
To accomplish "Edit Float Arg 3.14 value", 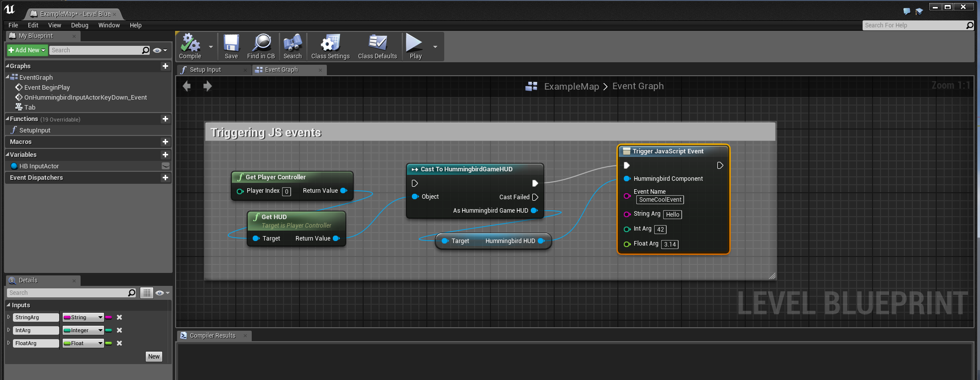I will [670, 245].
